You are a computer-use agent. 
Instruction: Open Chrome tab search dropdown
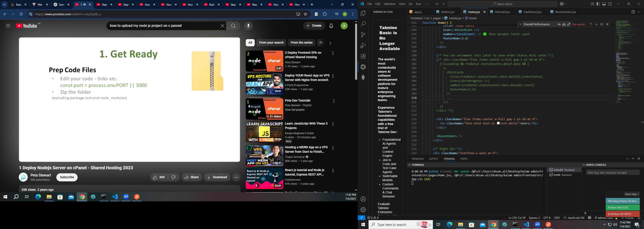(4, 4)
